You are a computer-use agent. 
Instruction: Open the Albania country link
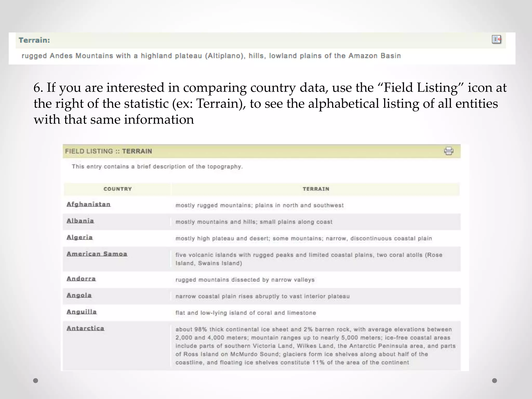click(80, 221)
